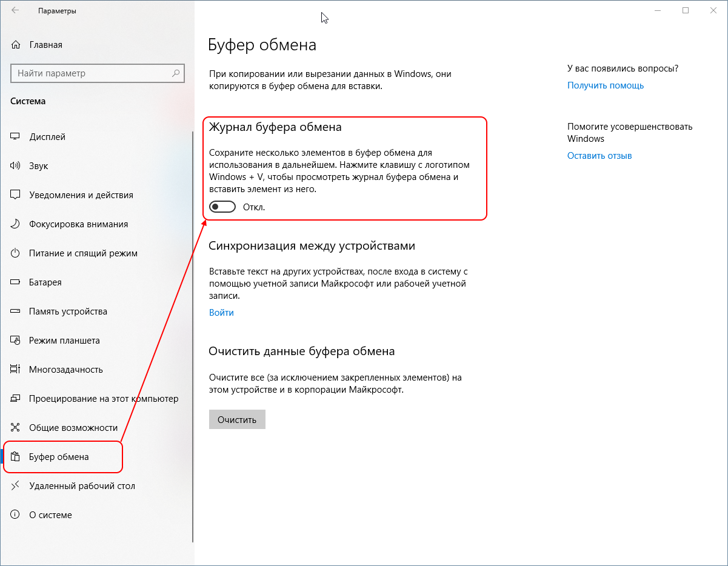Open the Удаленный рабочий стол icon
This screenshot has width=728, height=566.
[x=14, y=485]
